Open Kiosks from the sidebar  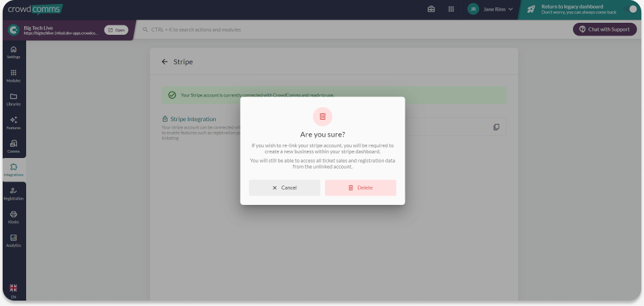[x=13, y=217]
